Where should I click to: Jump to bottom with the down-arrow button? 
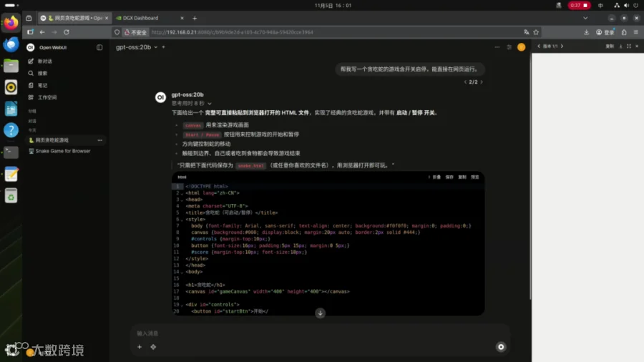pos(321,313)
